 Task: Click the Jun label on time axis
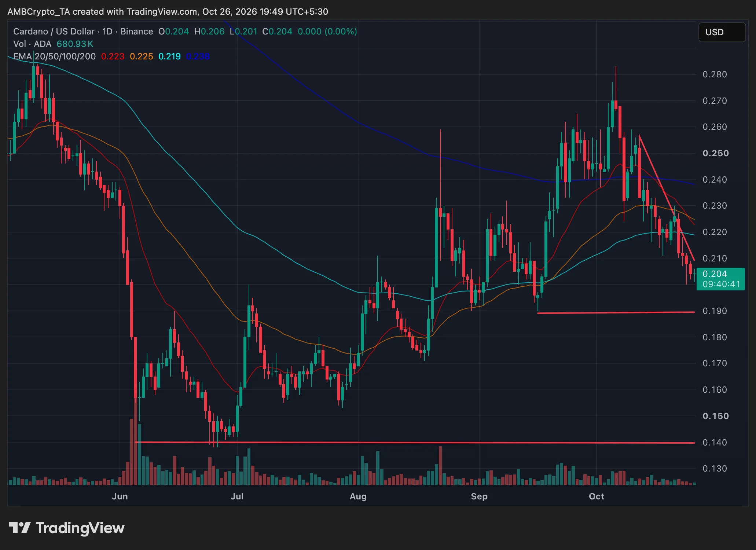point(120,496)
